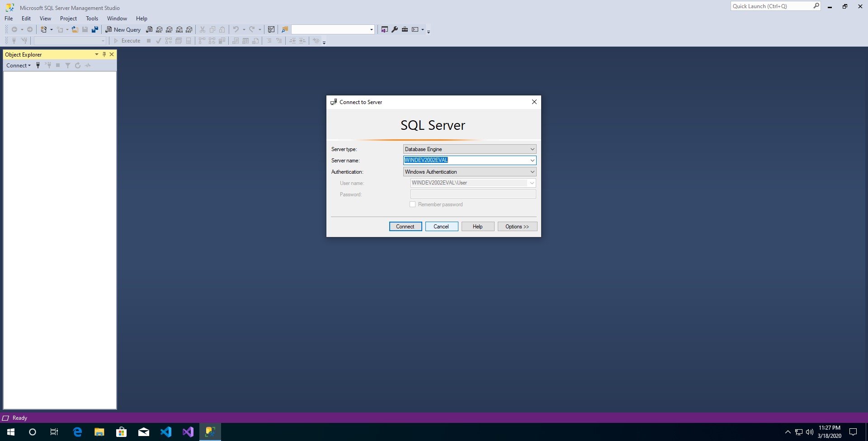
Task: Open a new DMX query window
Action: pos(169,29)
